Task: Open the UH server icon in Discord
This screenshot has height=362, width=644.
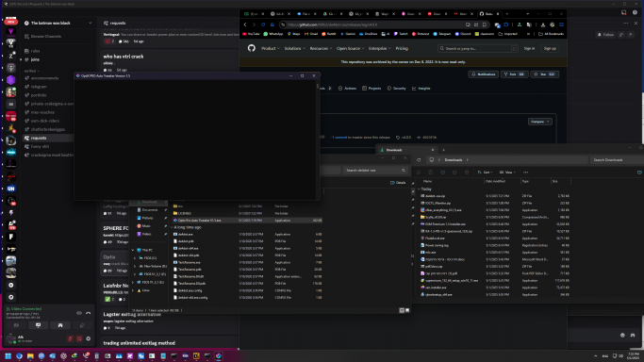Action: 11,189
